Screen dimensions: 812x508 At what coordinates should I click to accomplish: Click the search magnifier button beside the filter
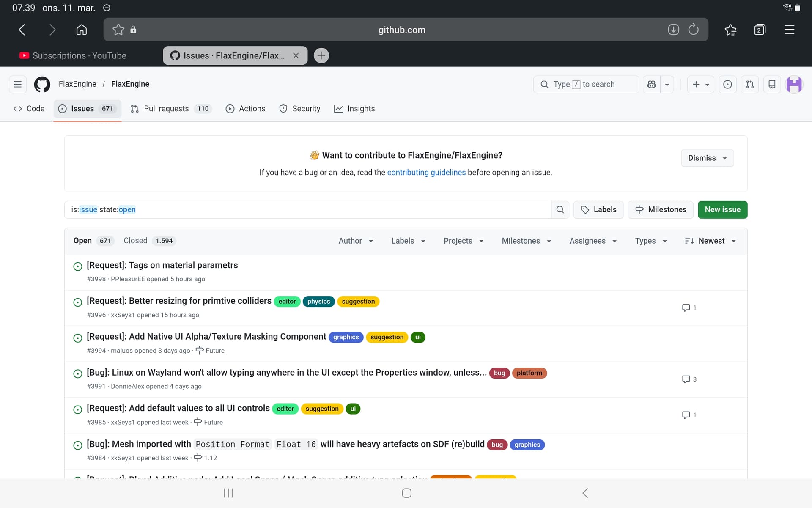pos(560,210)
